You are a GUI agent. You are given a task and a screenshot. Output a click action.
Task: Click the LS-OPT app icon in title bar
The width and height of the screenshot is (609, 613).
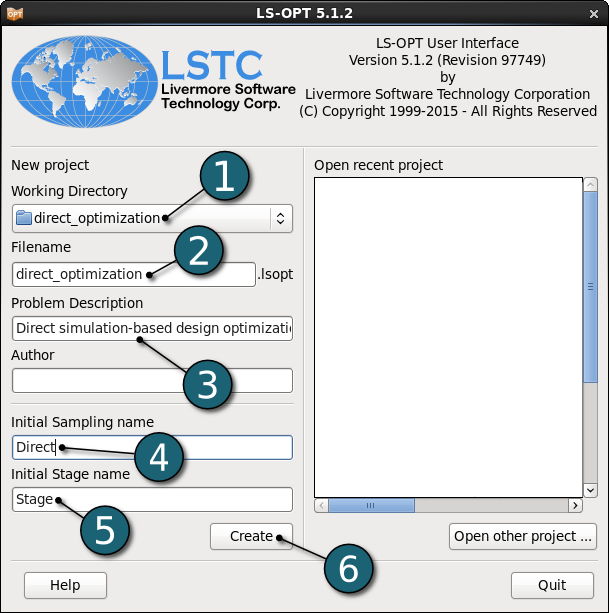[x=15, y=14]
